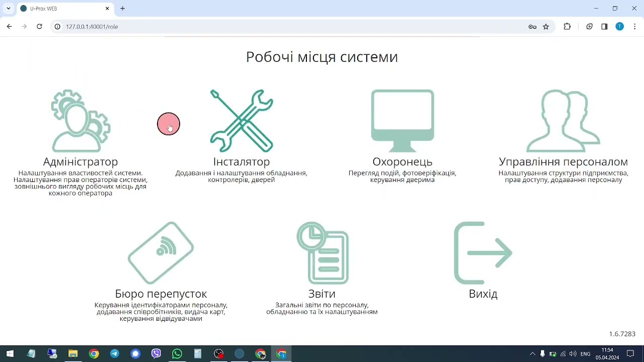Click the page heading "Робочі місця системи"
The image size is (644, 362).
coord(322,57)
